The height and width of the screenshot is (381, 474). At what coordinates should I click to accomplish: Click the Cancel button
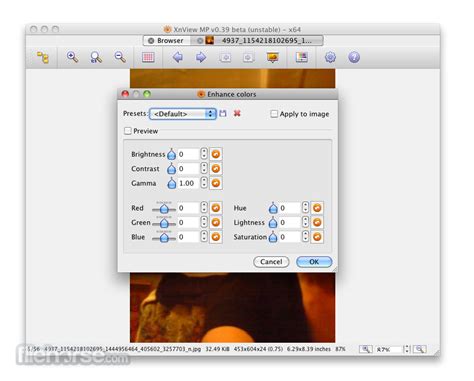pyautogui.click(x=271, y=262)
